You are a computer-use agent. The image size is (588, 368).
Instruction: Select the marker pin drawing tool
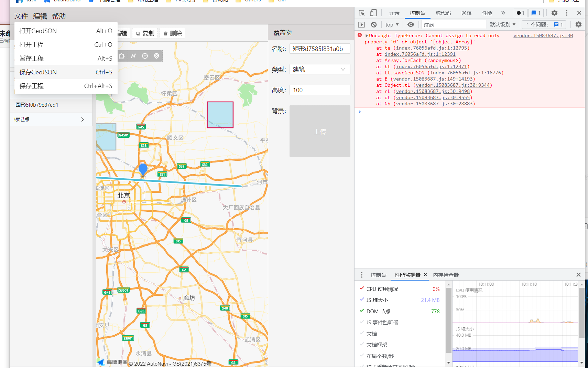point(157,56)
